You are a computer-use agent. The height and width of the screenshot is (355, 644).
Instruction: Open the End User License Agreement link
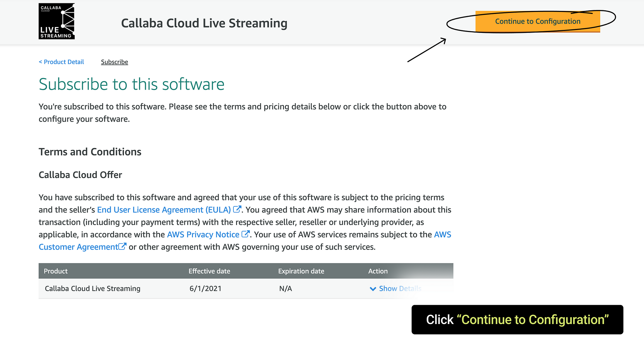tap(164, 210)
